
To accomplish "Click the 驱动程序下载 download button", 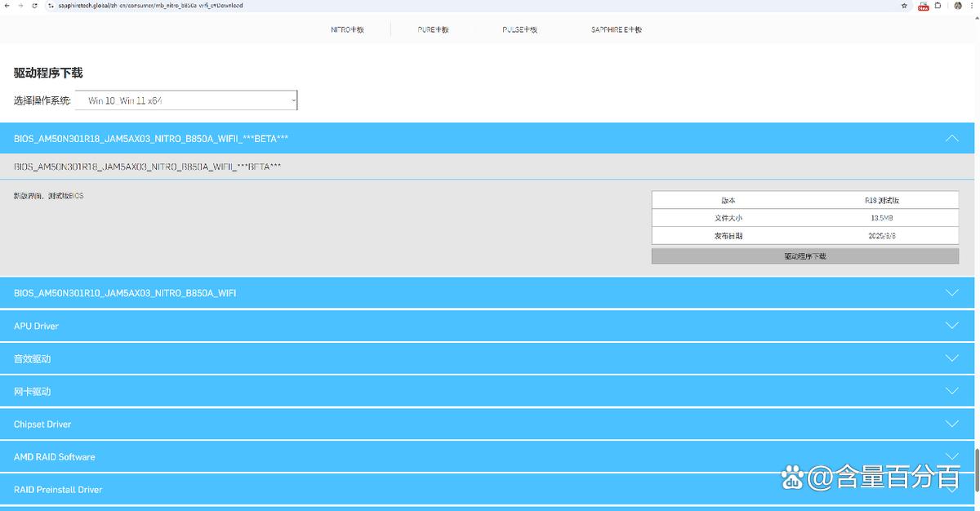I will (x=805, y=255).
